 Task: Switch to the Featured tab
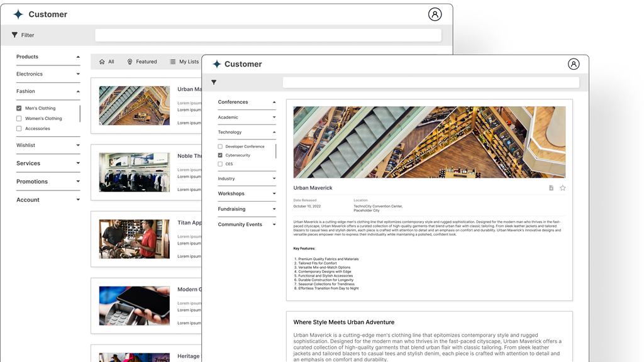point(142,62)
